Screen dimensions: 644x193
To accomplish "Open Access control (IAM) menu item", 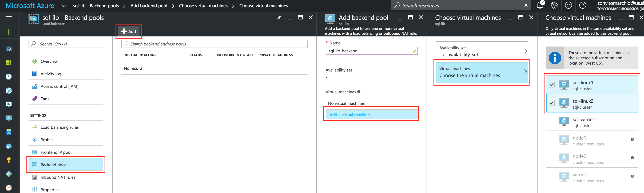I will pos(66,86).
